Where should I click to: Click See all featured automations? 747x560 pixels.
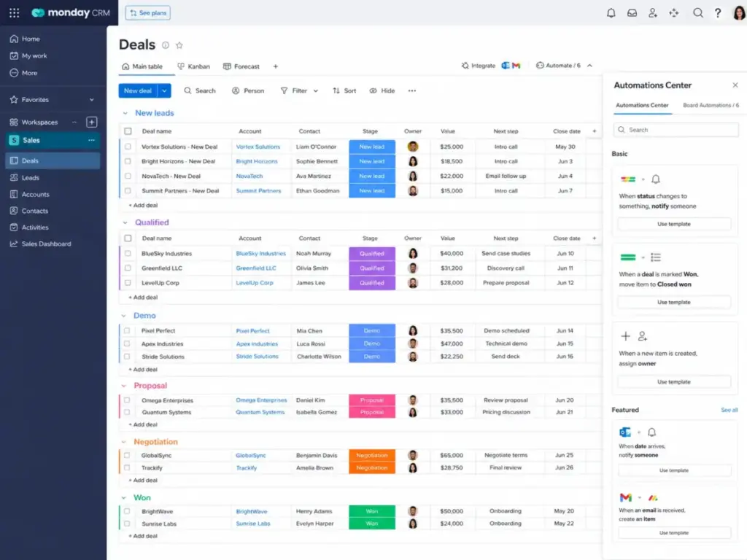point(729,410)
